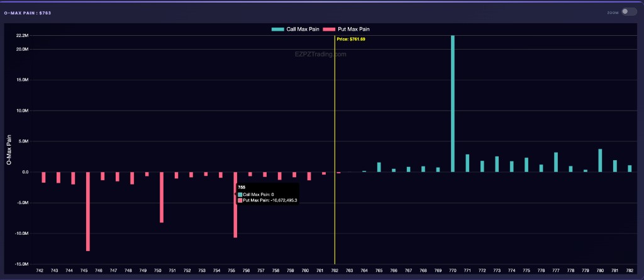Click the call bar at strike 781

pyautogui.click(x=615, y=166)
